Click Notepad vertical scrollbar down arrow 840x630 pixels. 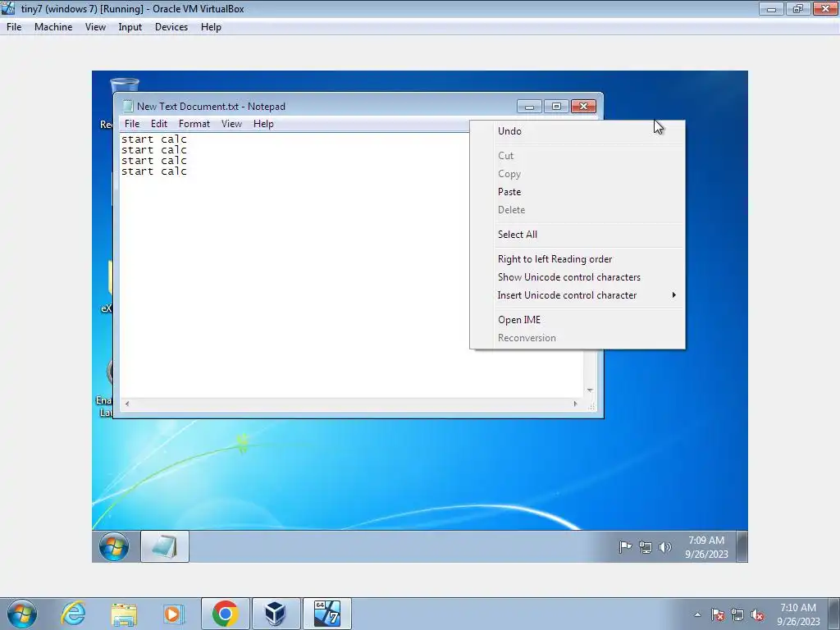[590, 390]
